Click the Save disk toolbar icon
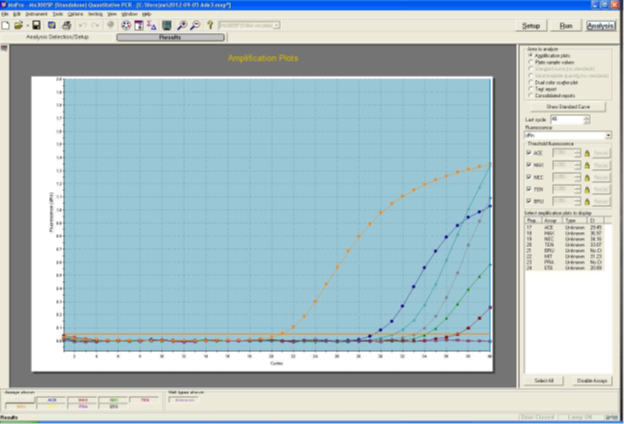Image resolution: width=624 pixels, height=424 pixels. point(36,25)
